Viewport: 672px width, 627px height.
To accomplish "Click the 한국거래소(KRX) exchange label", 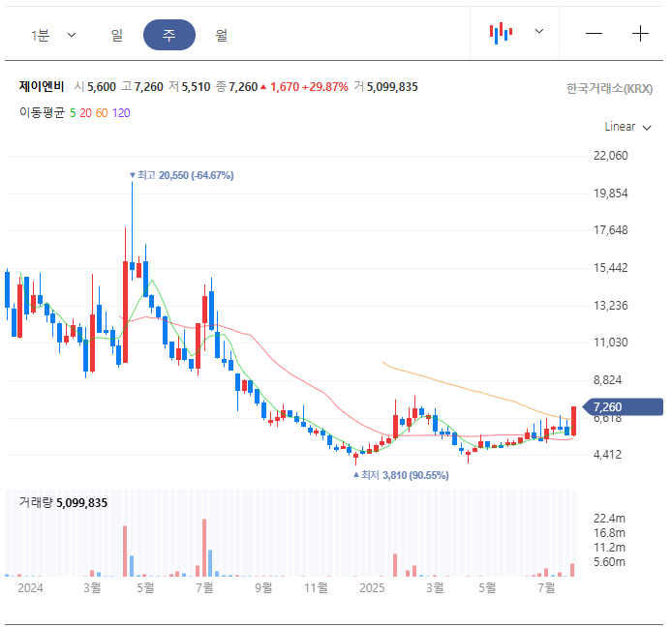I will [x=609, y=89].
